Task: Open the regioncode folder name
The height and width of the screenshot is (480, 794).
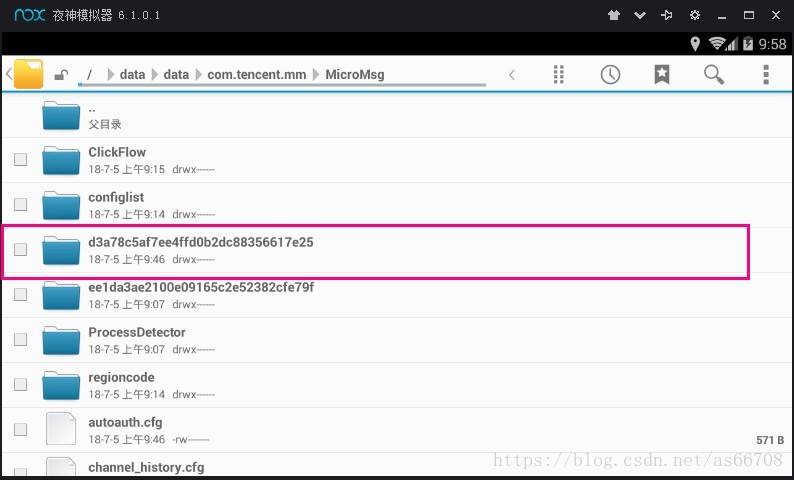Action: pos(121,378)
